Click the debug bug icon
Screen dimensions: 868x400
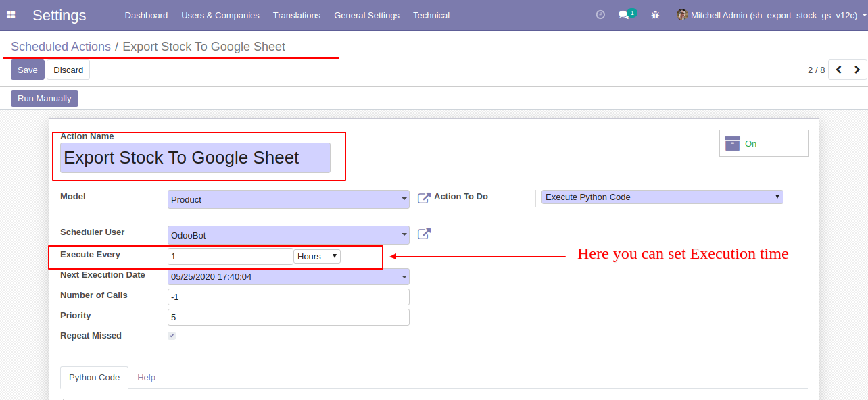pyautogui.click(x=655, y=15)
